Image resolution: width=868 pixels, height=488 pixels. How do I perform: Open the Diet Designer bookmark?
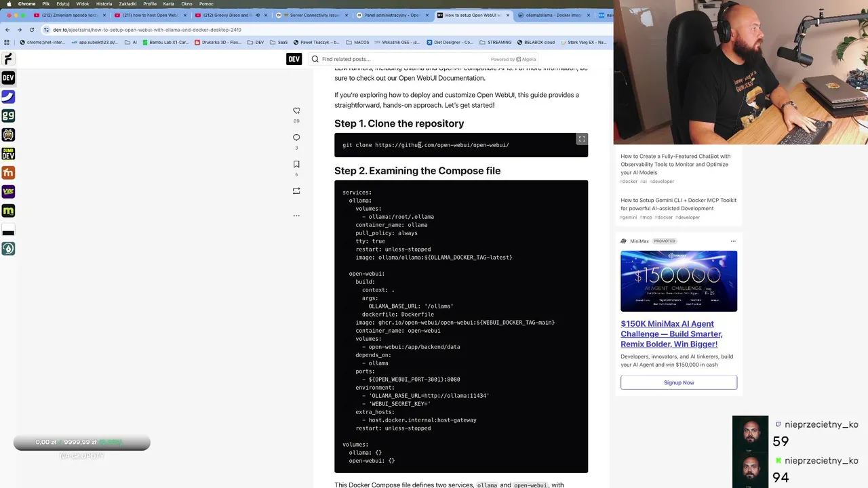click(450, 42)
